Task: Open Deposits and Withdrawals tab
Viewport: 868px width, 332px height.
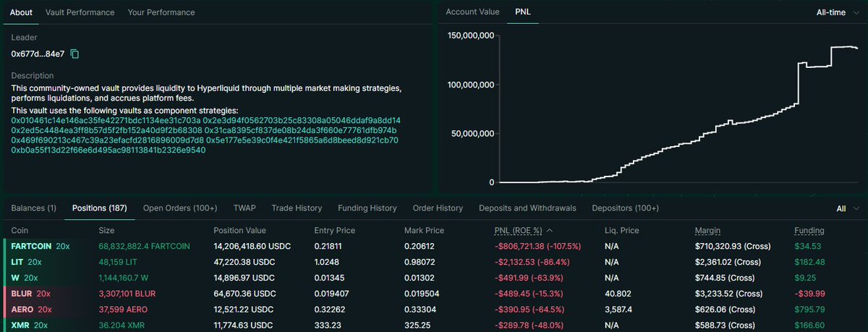Action: click(527, 208)
